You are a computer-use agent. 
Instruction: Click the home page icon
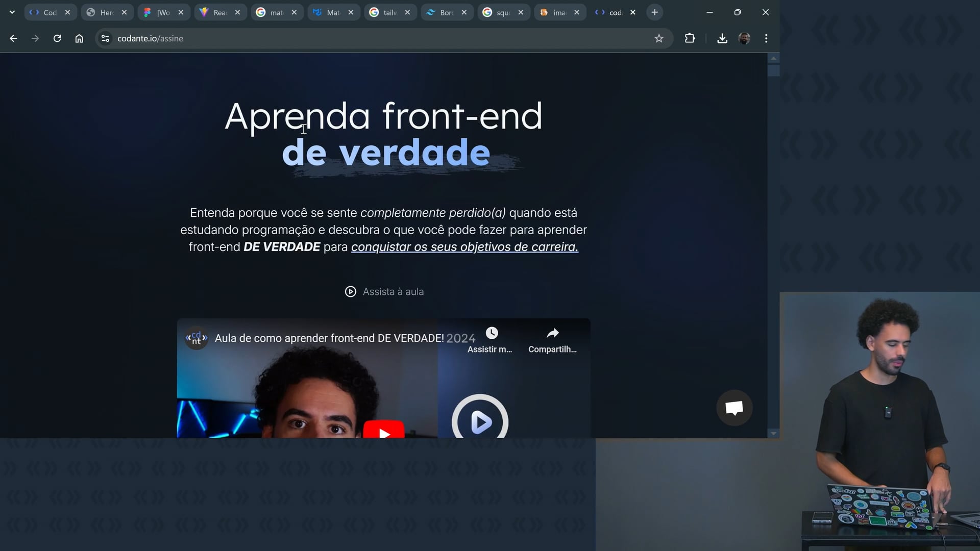pyautogui.click(x=79, y=38)
